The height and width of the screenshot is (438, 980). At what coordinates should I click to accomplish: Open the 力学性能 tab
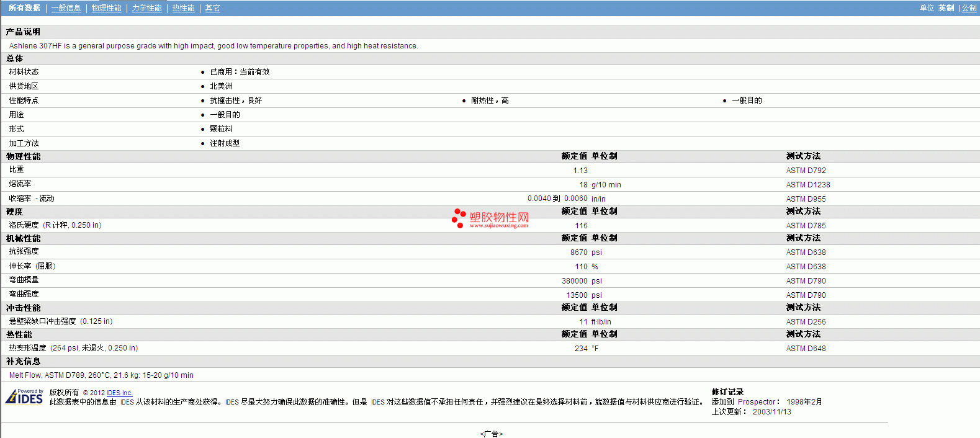point(147,8)
